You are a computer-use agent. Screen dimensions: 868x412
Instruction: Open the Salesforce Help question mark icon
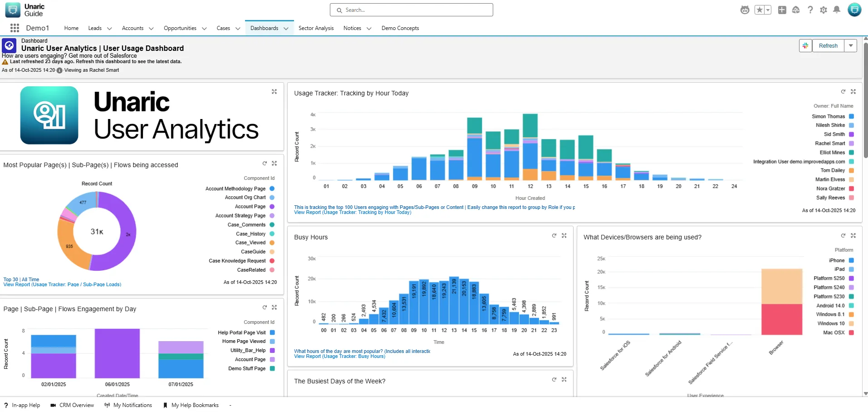pos(810,10)
